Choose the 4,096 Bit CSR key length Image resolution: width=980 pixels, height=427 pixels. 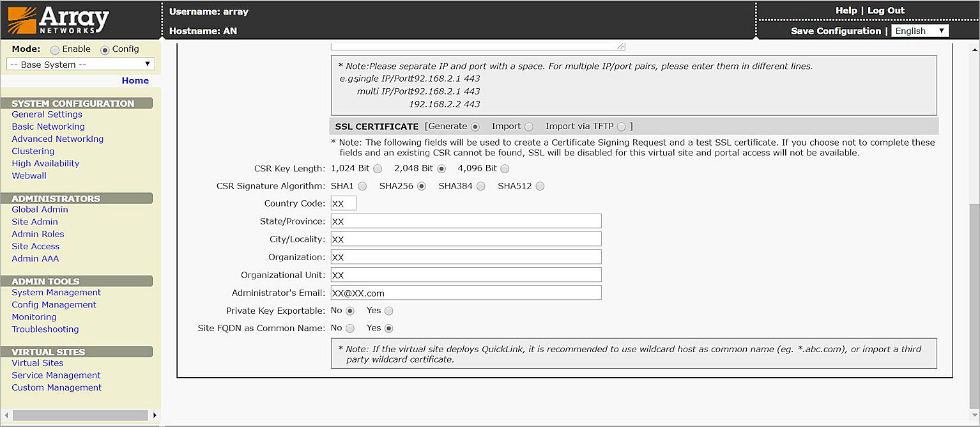pyautogui.click(x=504, y=168)
